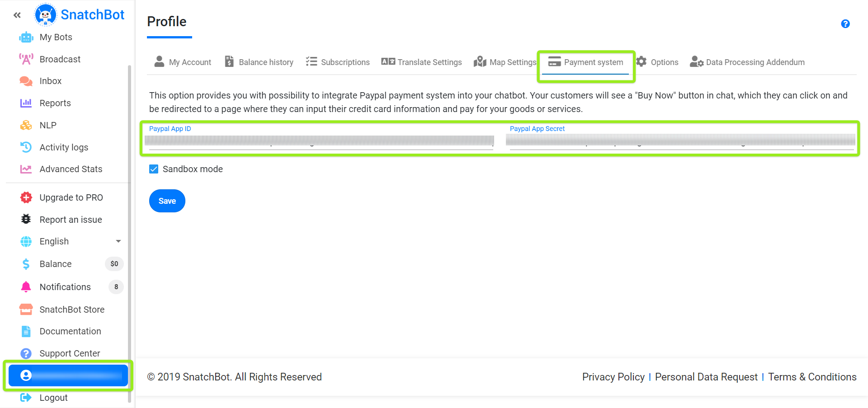The height and width of the screenshot is (408, 868).
Task: Click the Report an issue bug icon
Action: [x=26, y=219]
